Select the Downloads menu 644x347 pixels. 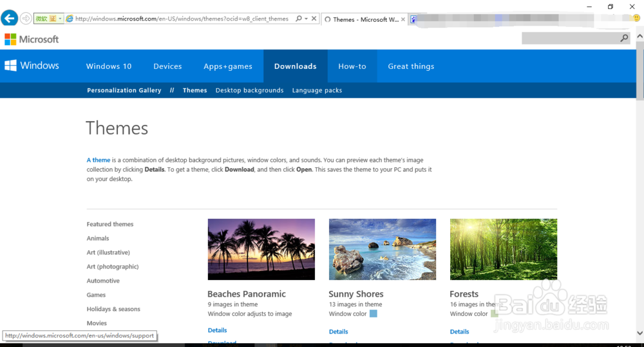click(x=296, y=66)
